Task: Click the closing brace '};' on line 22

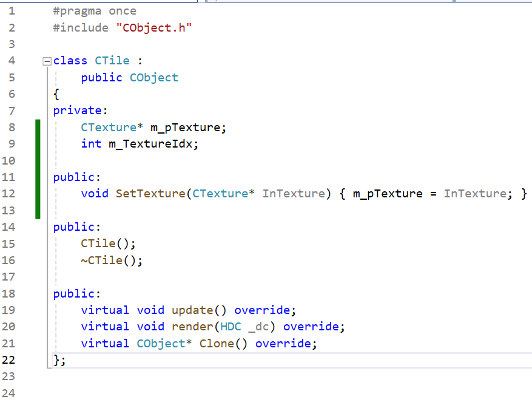Action: [59, 360]
